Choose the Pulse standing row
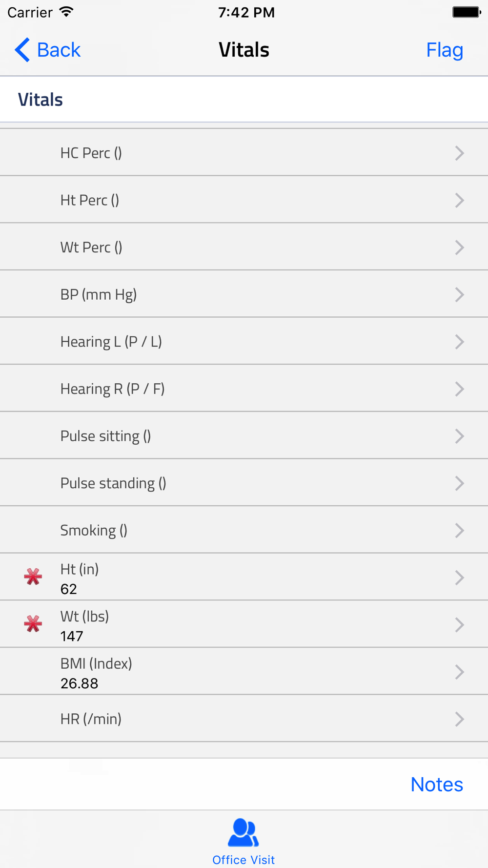The image size is (488, 868). click(113, 483)
